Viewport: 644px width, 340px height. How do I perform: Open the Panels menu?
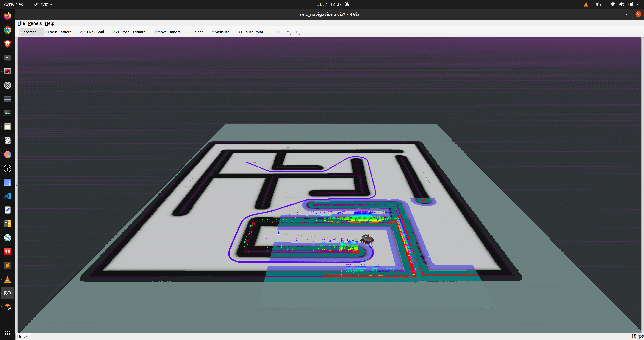[x=35, y=23]
